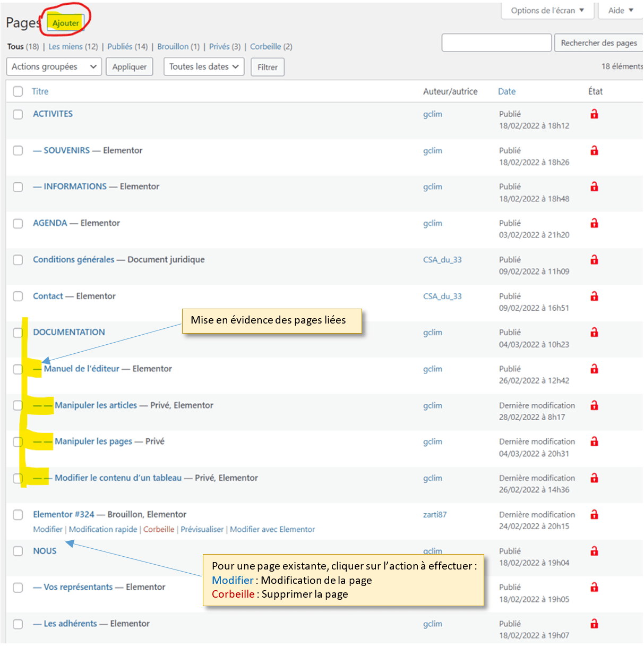Expand Options de l'écran panel
The image size is (644, 646).
[547, 11]
